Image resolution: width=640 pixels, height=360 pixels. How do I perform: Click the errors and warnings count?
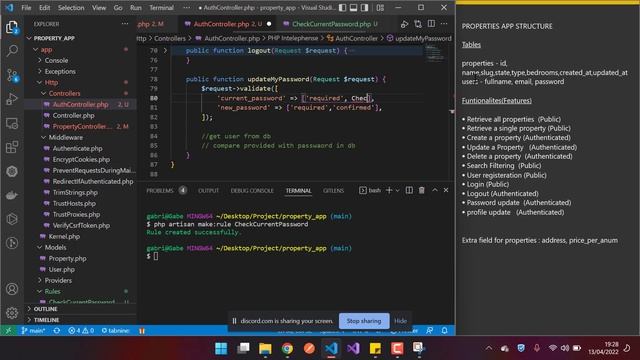tap(81, 330)
